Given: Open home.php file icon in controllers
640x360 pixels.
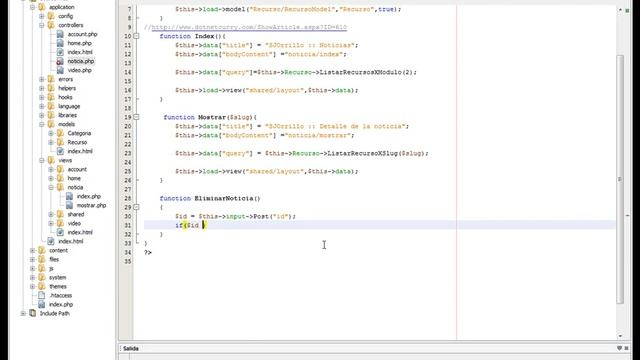Looking at the screenshot, I should tap(60, 43).
